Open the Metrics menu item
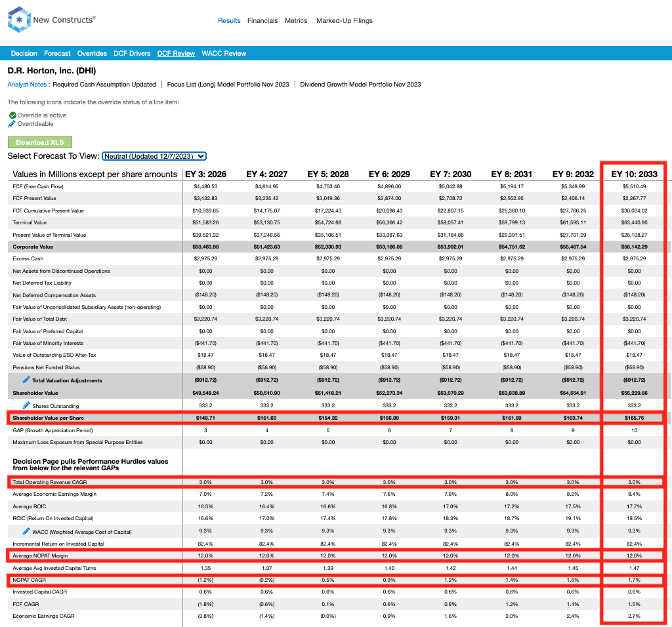This screenshot has height=627, width=672. pos(296,20)
